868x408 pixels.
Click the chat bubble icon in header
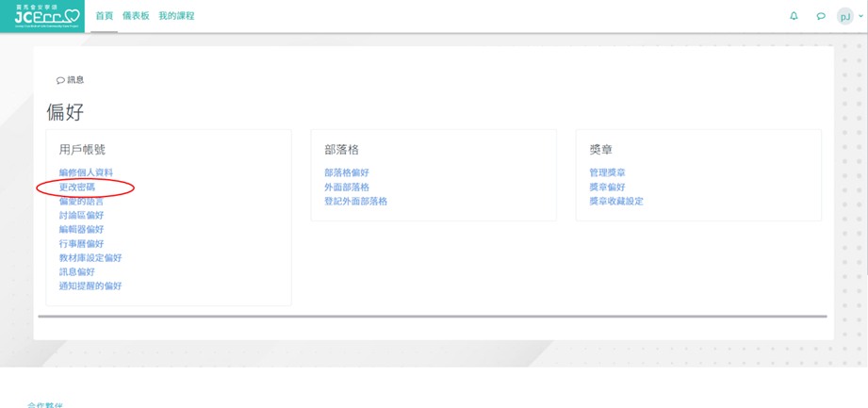(821, 16)
